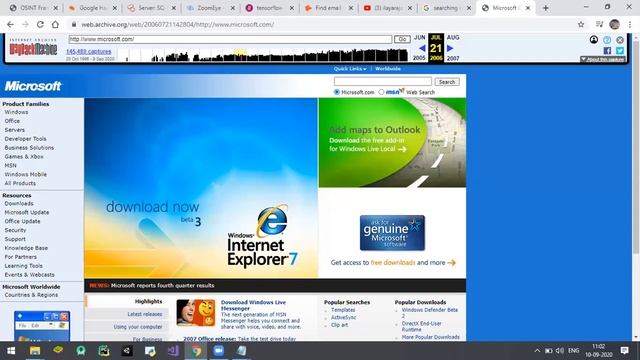The height and width of the screenshot is (360, 640).
Task: Open Games & Xbox link
Action: 24,156
